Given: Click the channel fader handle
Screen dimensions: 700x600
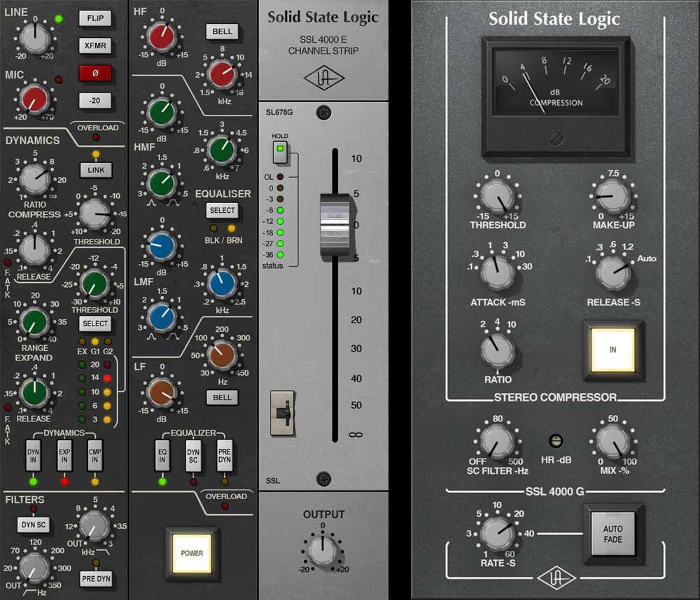Looking at the screenshot, I should coord(334,224).
